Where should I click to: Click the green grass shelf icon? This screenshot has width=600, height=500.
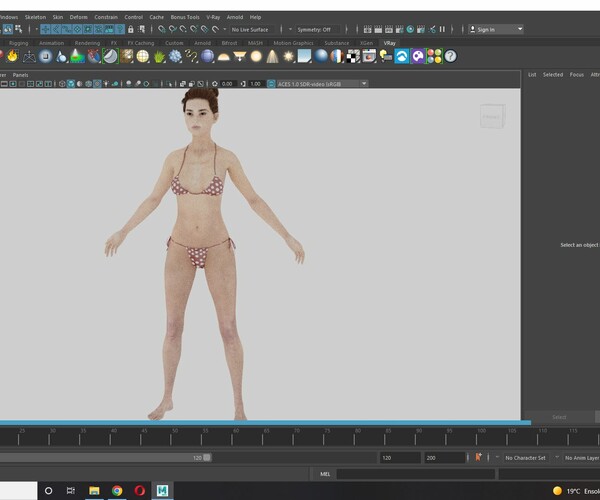coord(159,57)
